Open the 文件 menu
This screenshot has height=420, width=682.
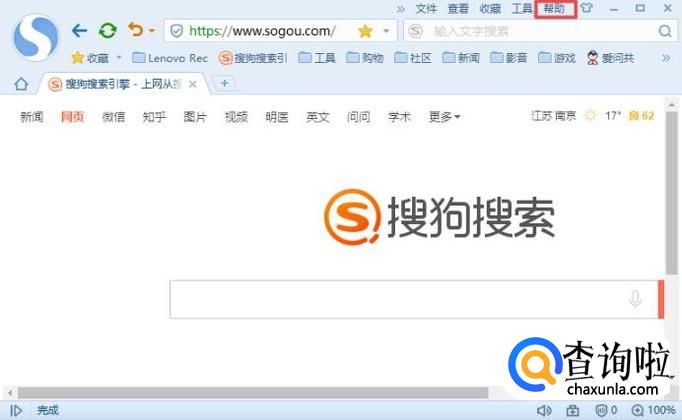pos(426,9)
